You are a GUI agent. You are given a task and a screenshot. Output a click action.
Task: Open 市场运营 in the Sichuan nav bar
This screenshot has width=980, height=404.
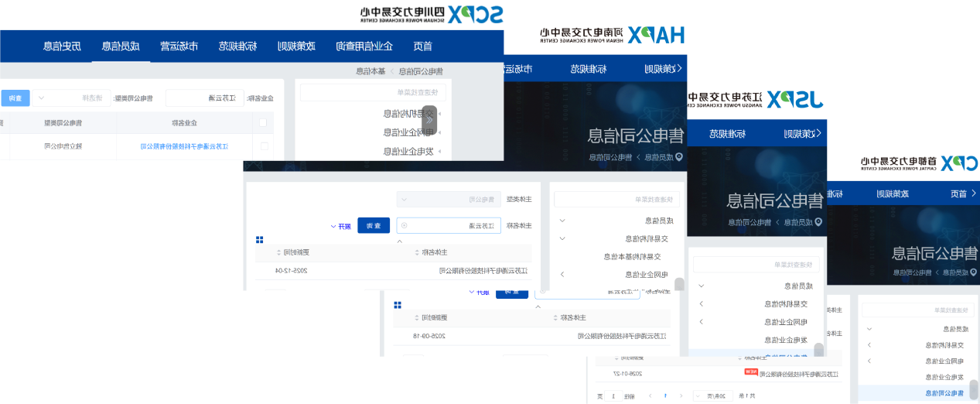click(x=179, y=46)
